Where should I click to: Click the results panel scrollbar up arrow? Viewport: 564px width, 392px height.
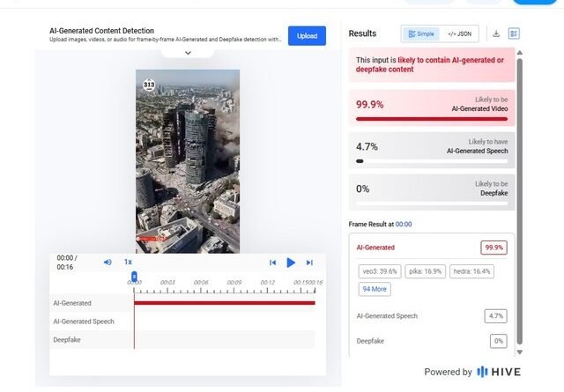(519, 53)
